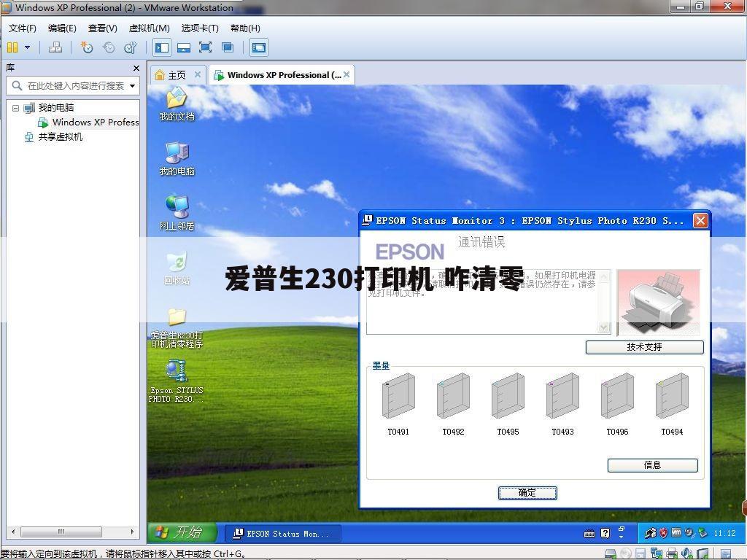Click the hard disk status bar icon
This screenshot has width=747, height=560.
611,554
